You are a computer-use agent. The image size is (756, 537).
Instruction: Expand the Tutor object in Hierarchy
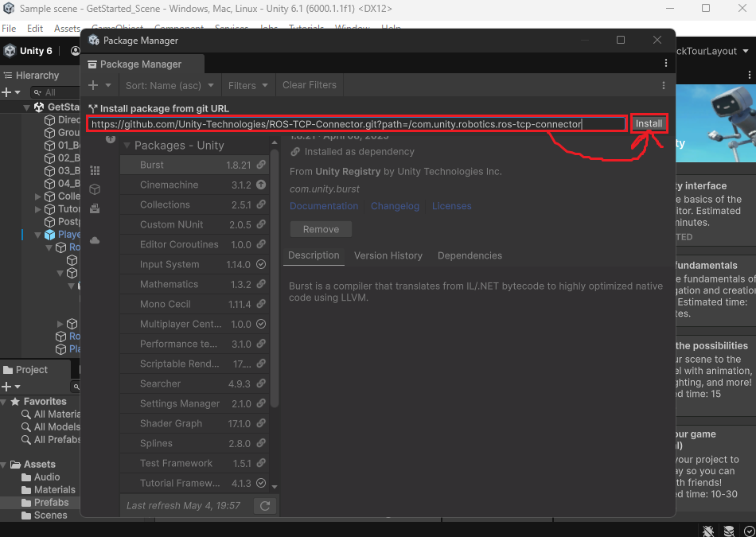(37, 209)
